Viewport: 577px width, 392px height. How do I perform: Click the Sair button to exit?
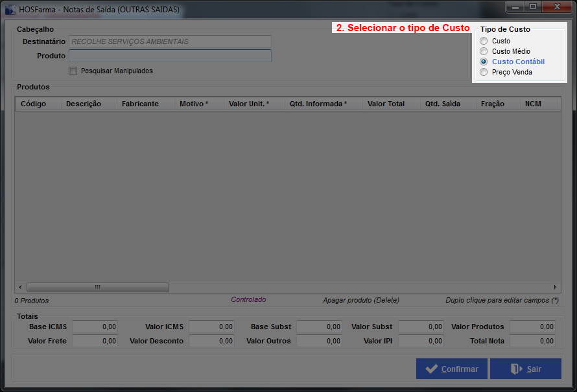(x=525, y=369)
